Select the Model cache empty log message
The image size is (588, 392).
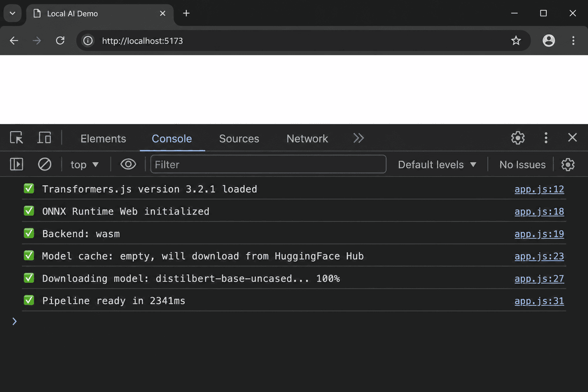click(x=203, y=256)
